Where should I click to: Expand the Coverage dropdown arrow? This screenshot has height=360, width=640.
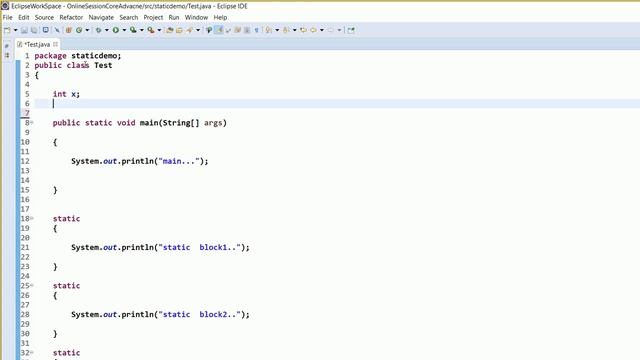coord(142,30)
